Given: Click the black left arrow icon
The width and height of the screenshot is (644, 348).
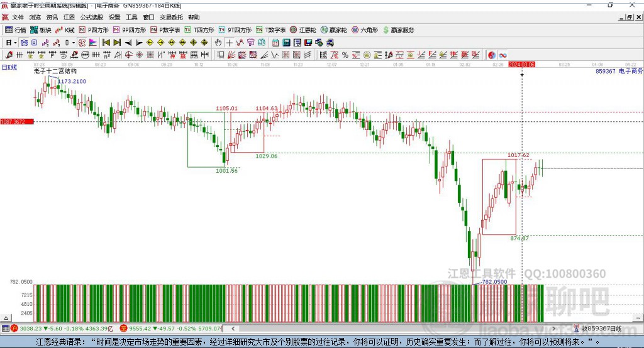Looking at the screenshot, I should (x=128, y=43).
